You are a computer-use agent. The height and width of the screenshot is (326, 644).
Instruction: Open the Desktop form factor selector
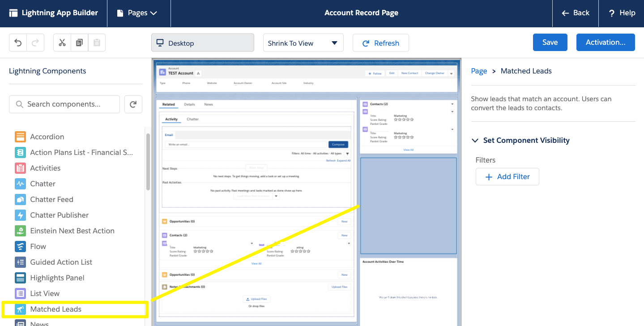coord(203,43)
